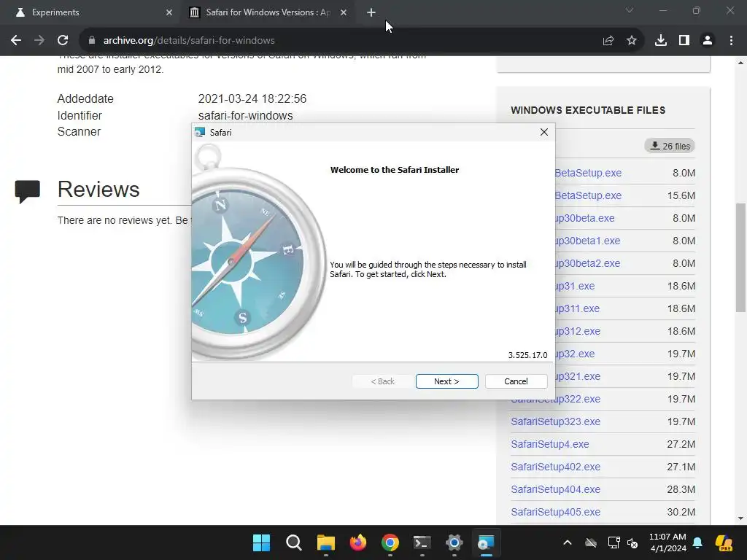Select Safari for Windows Versions tab
The image size is (747, 560).
click(268, 12)
